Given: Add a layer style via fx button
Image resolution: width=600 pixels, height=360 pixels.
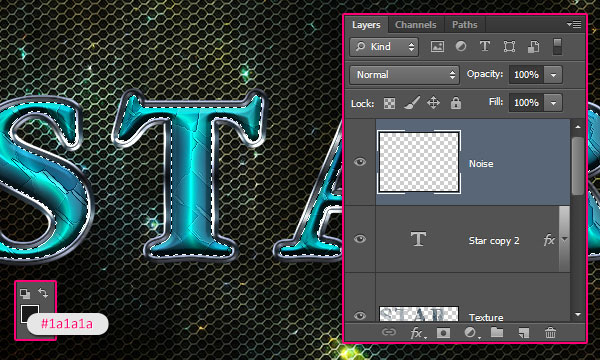Looking at the screenshot, I should (417, 333).
